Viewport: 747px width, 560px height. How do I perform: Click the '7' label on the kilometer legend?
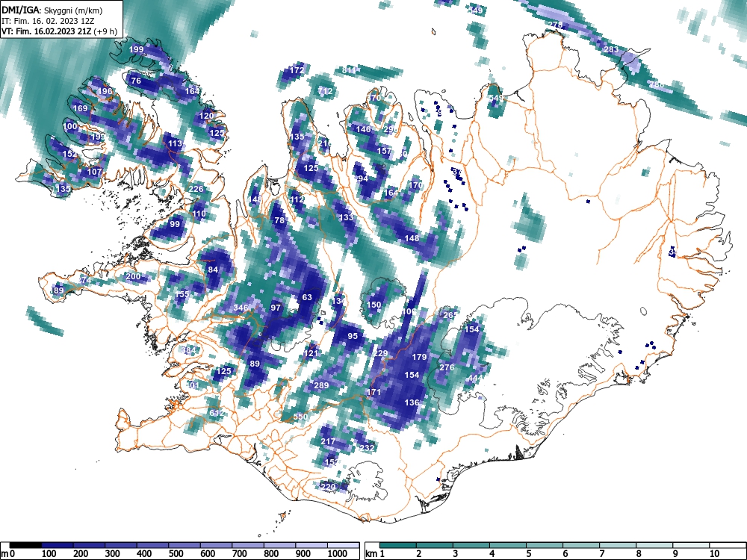coord(601,553)
